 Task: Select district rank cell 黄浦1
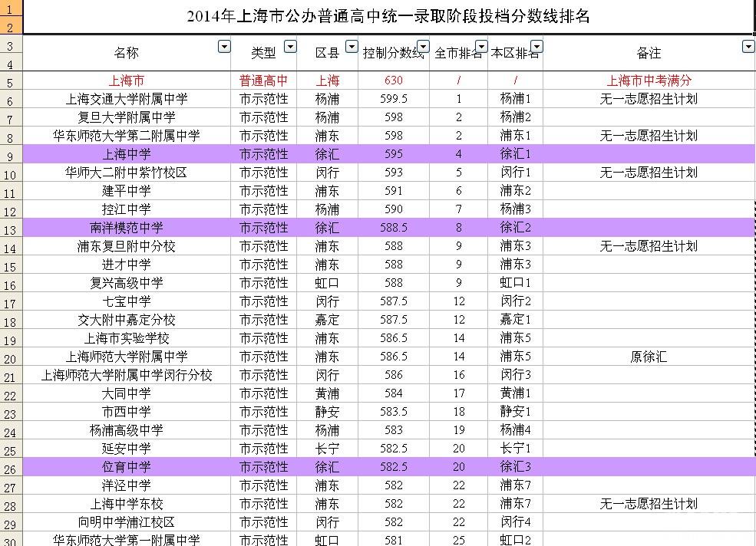pos(516,393)
